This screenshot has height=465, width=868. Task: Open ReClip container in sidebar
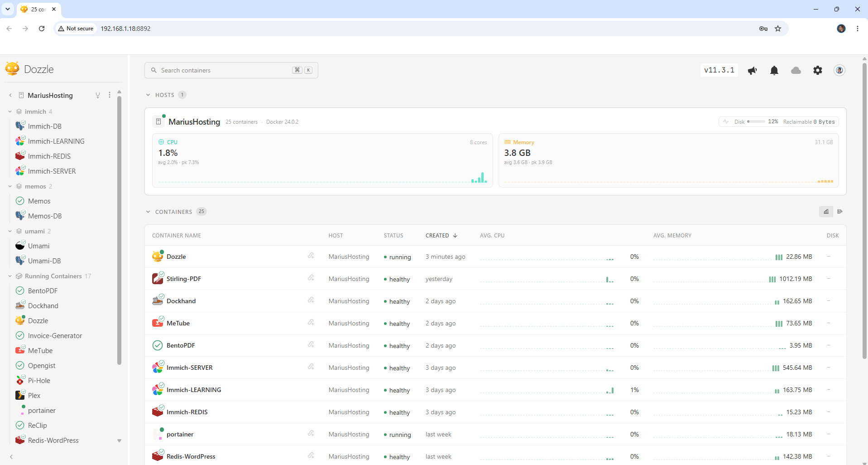(38, 426)
